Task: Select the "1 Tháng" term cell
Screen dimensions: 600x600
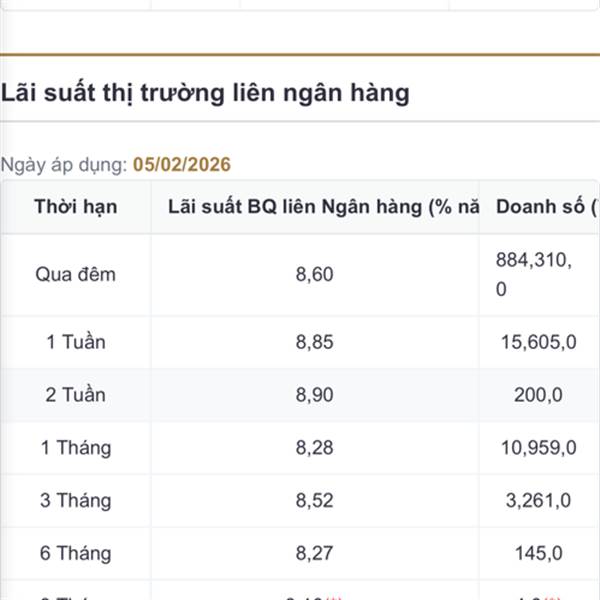Action: tap(75, 448)
